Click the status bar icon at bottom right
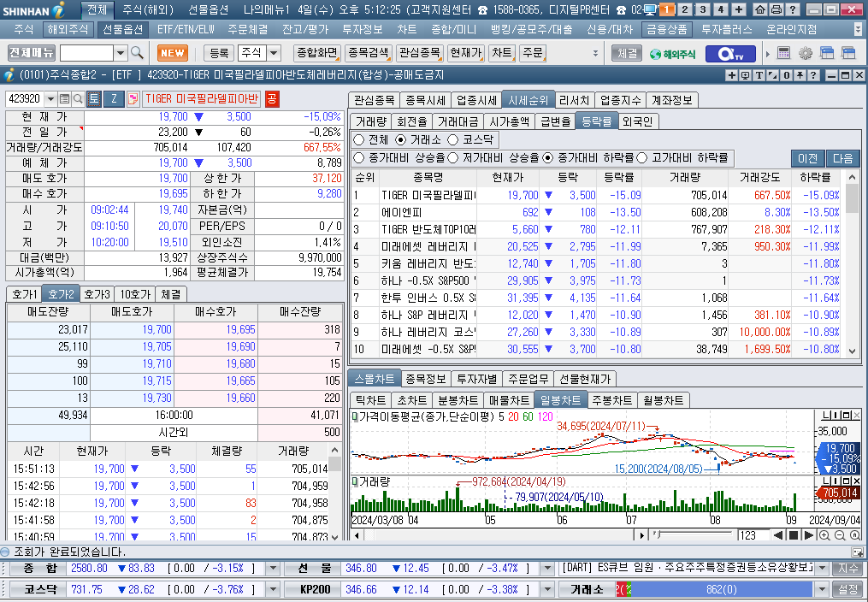The height and width of the screenshot is (602, 868). 857,552
